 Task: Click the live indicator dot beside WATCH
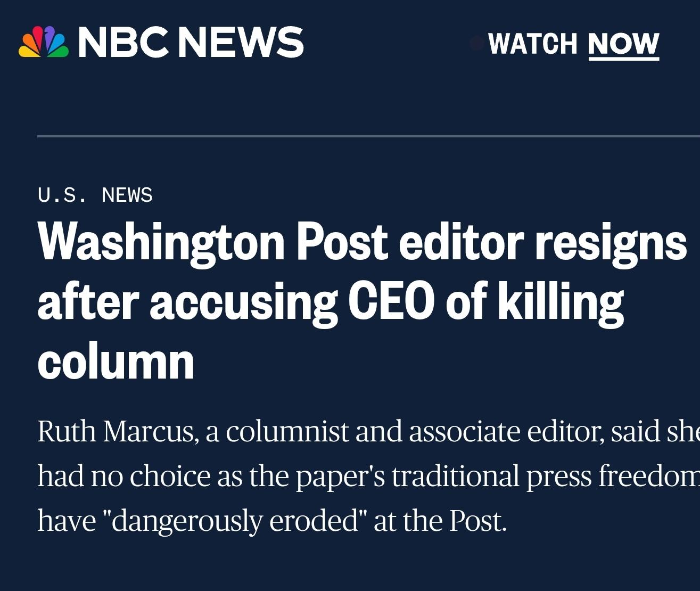477,44
